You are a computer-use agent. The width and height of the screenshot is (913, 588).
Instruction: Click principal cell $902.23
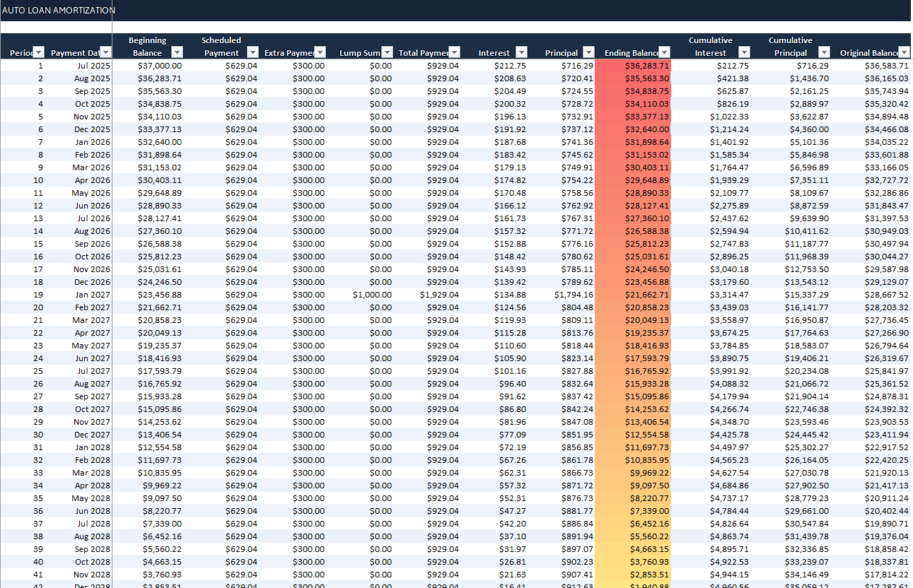(562, 562)
